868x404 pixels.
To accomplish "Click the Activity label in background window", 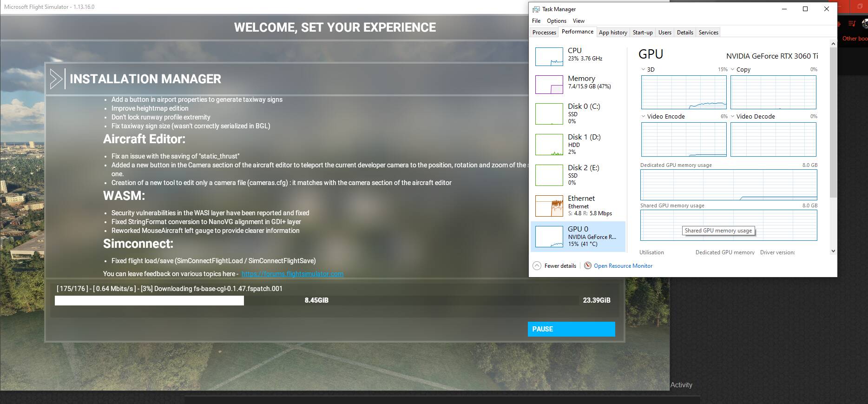I will [x=681, y=385].
